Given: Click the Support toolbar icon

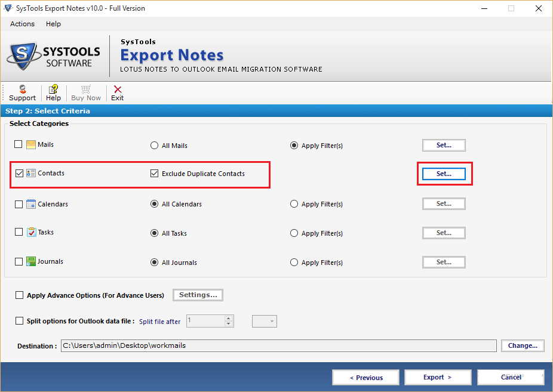Looking at the screenshot, I should [22, 89].
